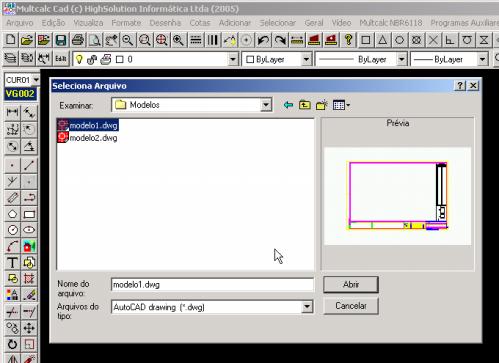Click the Cancelar button
499x363 pixels.
[351, 306]
